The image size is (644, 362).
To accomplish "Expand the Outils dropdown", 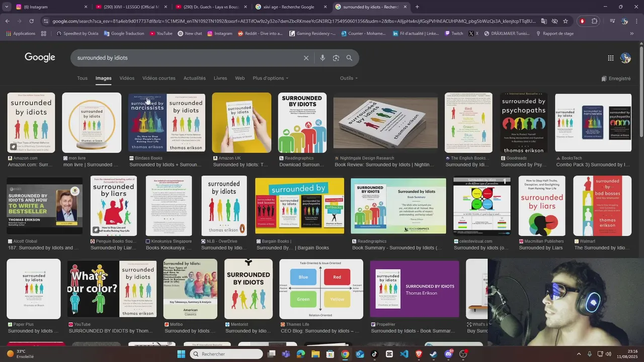I will click(349, 78).
